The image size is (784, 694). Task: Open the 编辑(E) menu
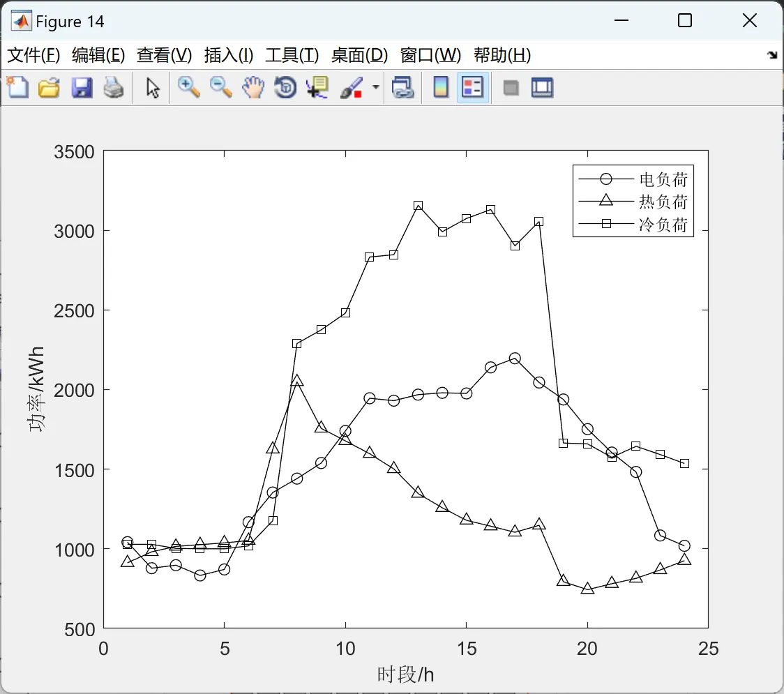[x=98, y=55]
